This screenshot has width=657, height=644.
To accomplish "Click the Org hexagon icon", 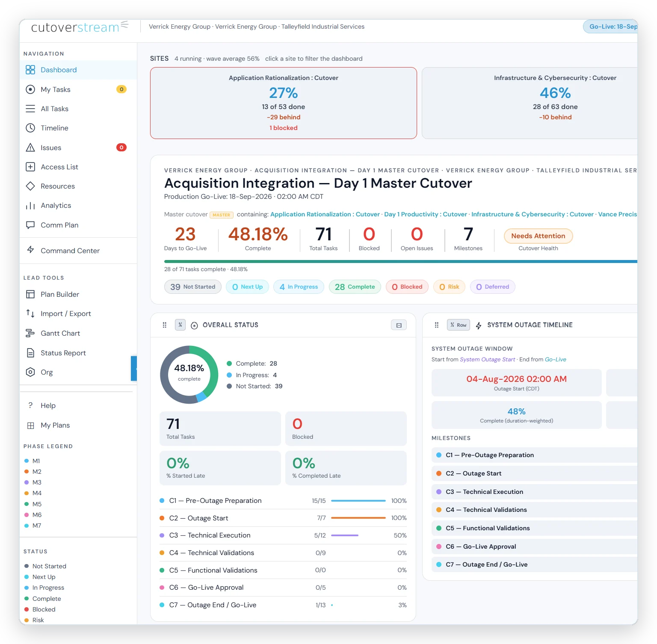I will tap(30, 372).
